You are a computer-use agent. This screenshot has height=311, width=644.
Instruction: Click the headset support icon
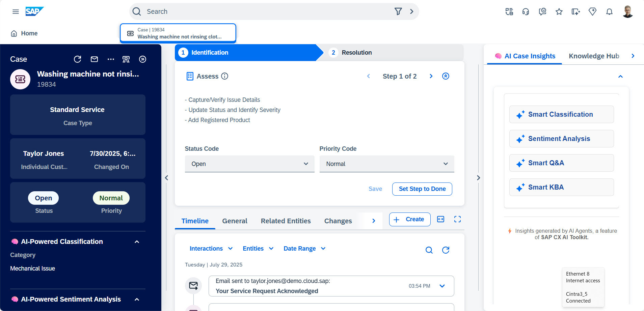[526, 12]
